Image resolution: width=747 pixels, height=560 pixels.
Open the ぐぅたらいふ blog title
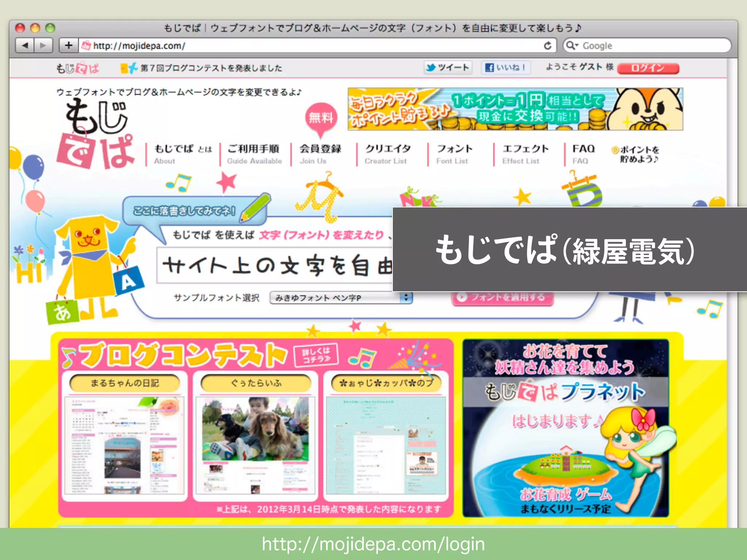[256, 383]
